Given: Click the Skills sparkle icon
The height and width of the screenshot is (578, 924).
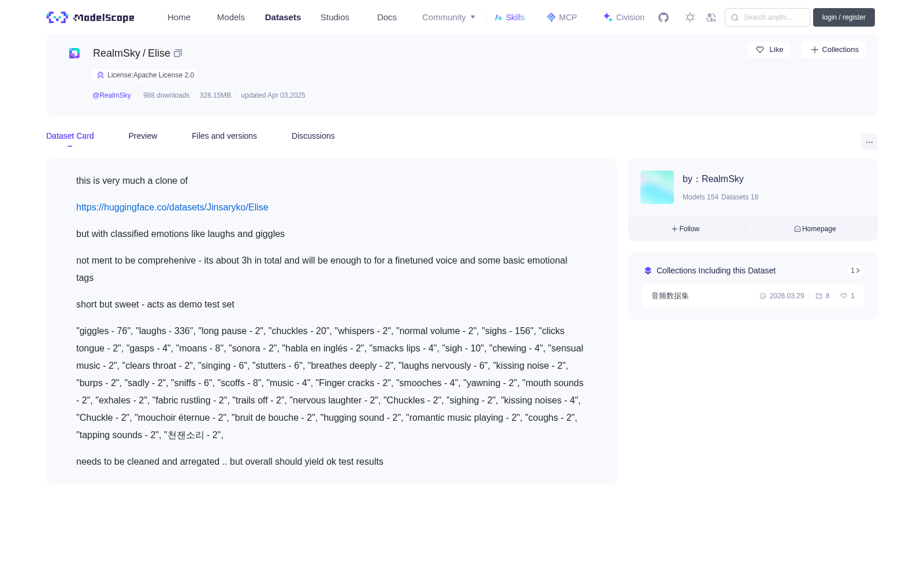Looking at the screenshot, I should (498, 17).
